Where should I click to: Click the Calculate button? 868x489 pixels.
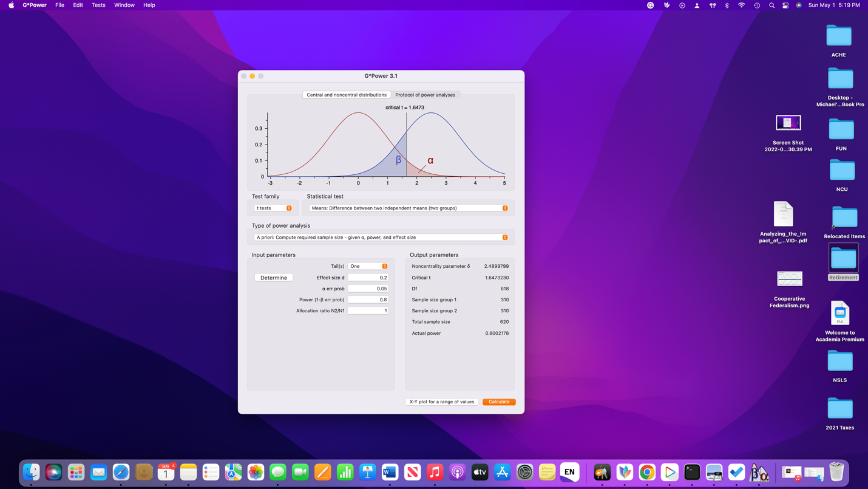[499, 402]
